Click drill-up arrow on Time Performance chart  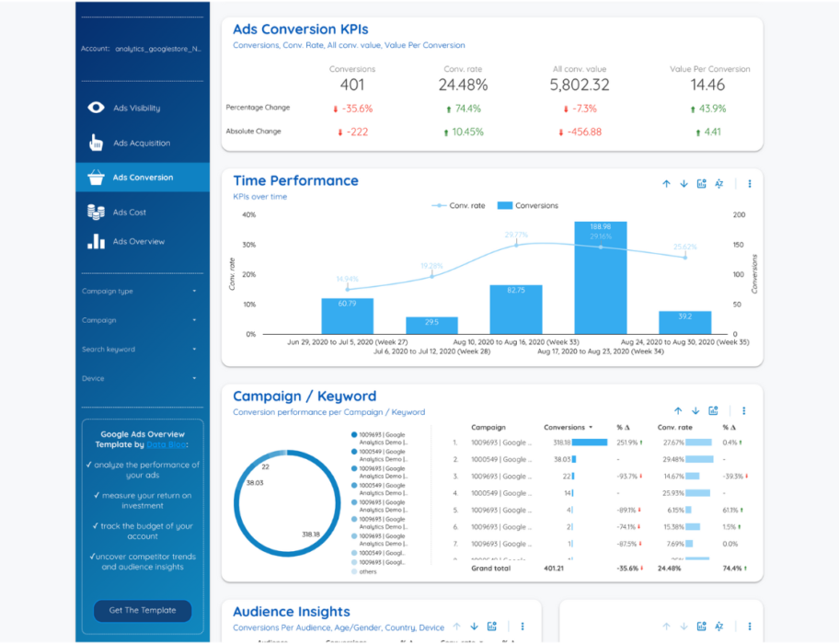[666, 184]
